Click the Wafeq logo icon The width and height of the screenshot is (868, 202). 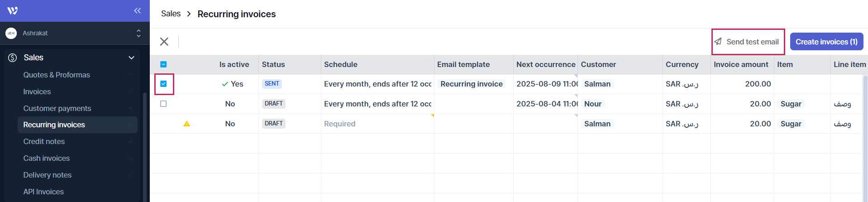point(13,10)
